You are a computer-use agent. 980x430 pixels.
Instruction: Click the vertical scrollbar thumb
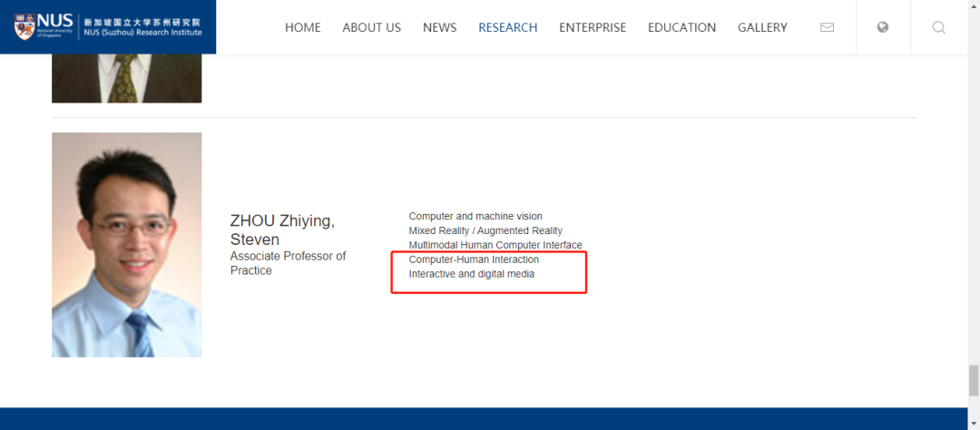click(973, 379)
